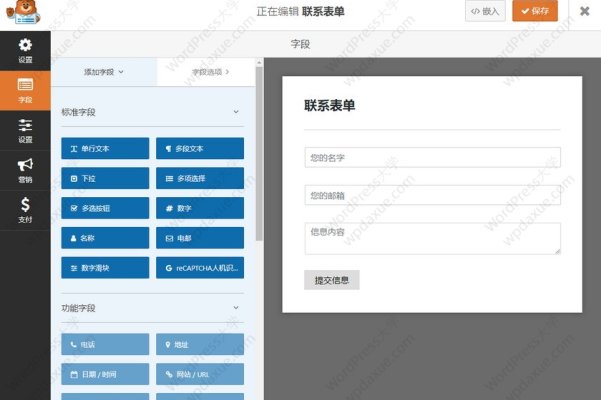Add a 多选按钮 checkboxes field

(105, 209)
